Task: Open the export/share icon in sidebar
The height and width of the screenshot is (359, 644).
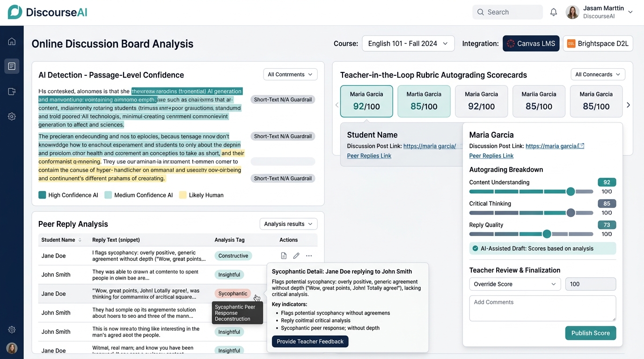Action: click(12, 92)
